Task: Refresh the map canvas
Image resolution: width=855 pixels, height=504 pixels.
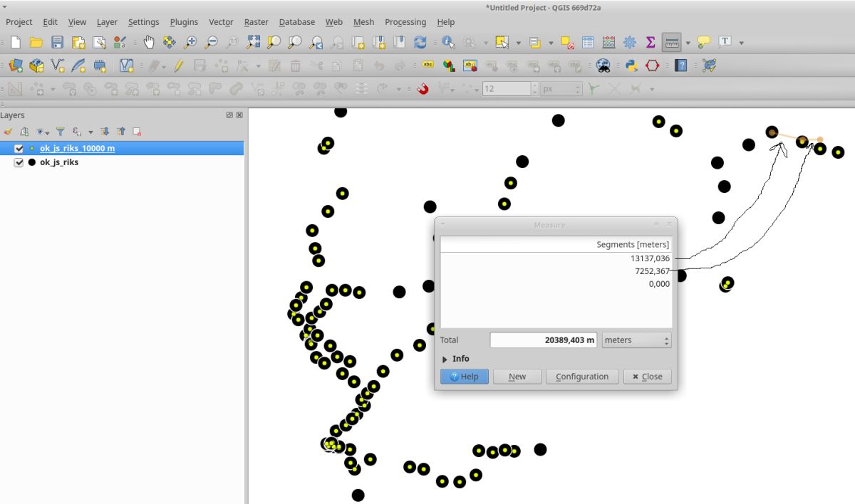Action: [420, 43]
